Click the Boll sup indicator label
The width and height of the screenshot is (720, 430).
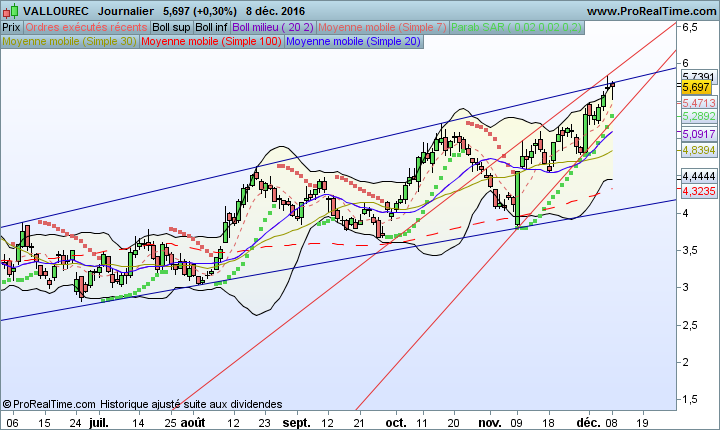171,28
